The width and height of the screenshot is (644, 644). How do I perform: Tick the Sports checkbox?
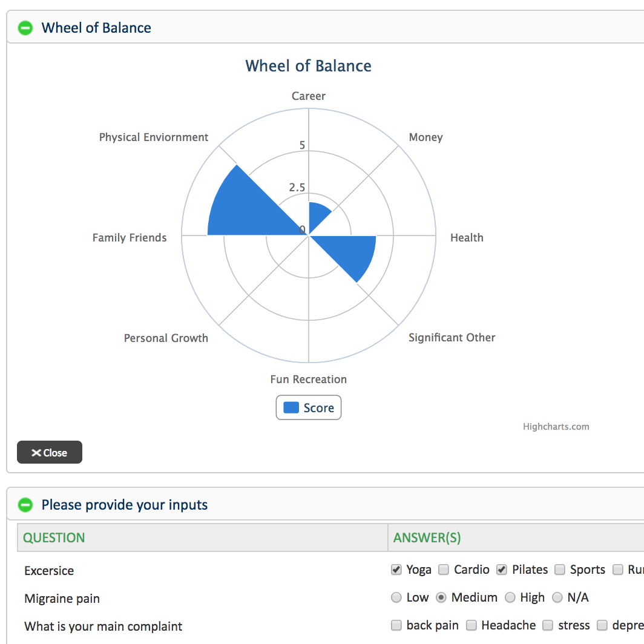pyautogui.click(x=560, y=570)
